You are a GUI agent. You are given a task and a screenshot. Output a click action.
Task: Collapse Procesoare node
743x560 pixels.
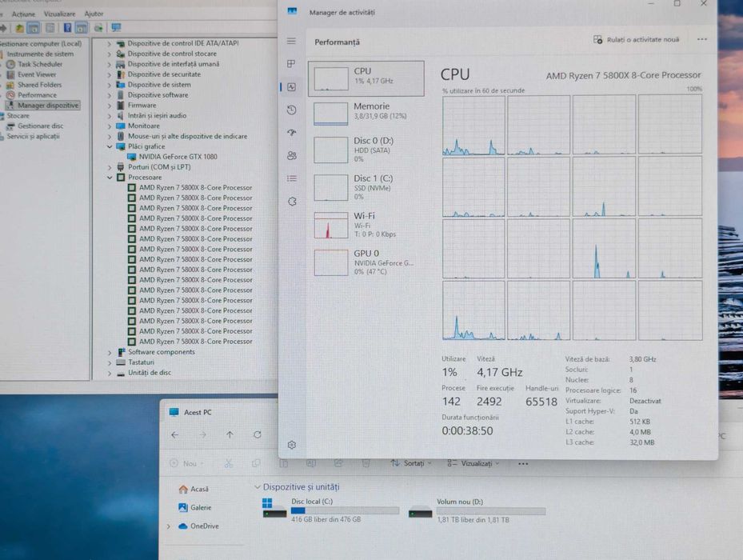(110, 178)
